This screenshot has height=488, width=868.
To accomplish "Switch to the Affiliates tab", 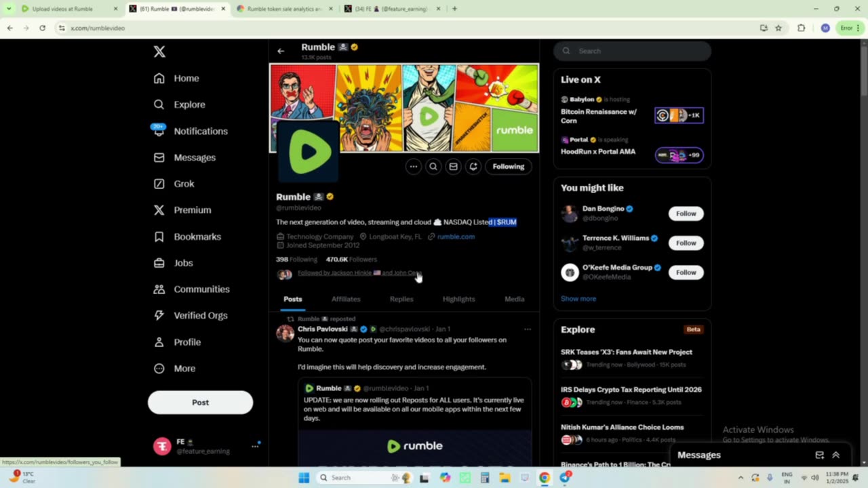I will 346,299.
